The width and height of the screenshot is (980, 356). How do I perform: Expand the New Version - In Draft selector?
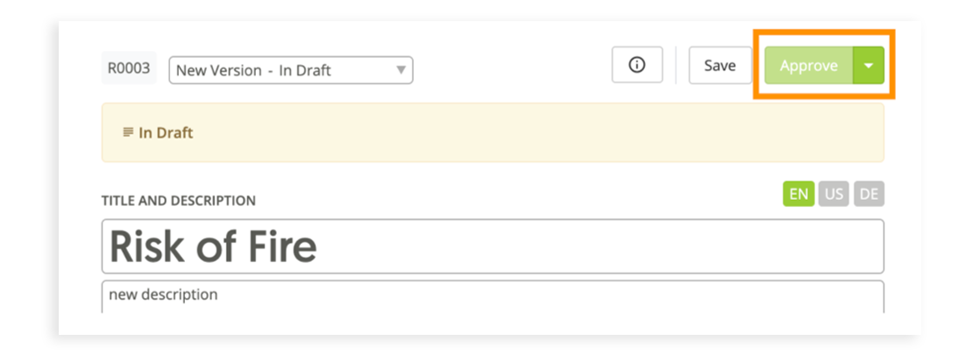click(291, 70)
